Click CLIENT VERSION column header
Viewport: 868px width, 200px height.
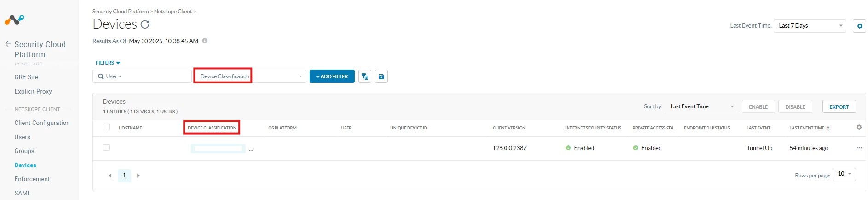[509, 128]
